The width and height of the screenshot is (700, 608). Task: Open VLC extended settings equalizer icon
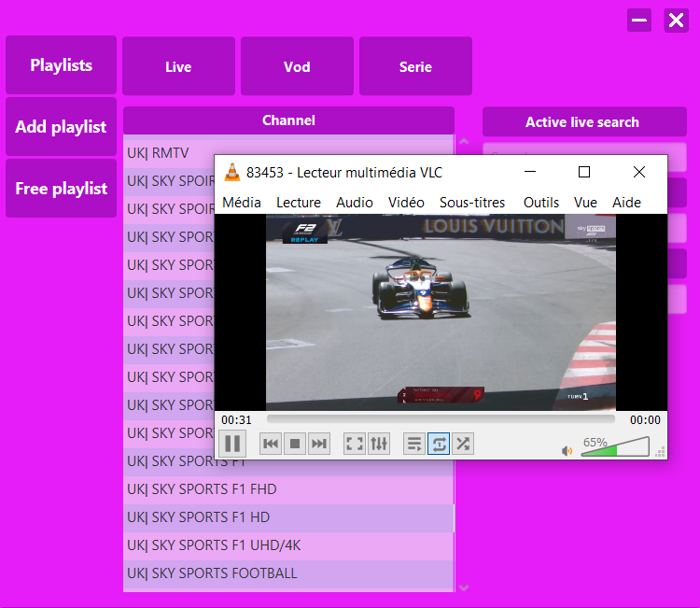click(379, 444)
